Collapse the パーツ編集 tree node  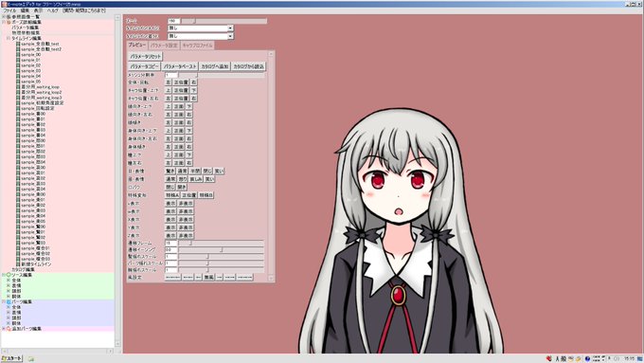click(x=3, y=301)
